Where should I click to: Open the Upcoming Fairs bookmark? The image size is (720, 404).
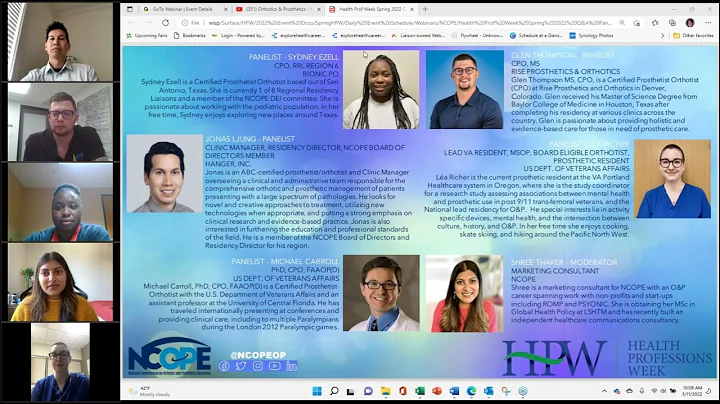146,35
